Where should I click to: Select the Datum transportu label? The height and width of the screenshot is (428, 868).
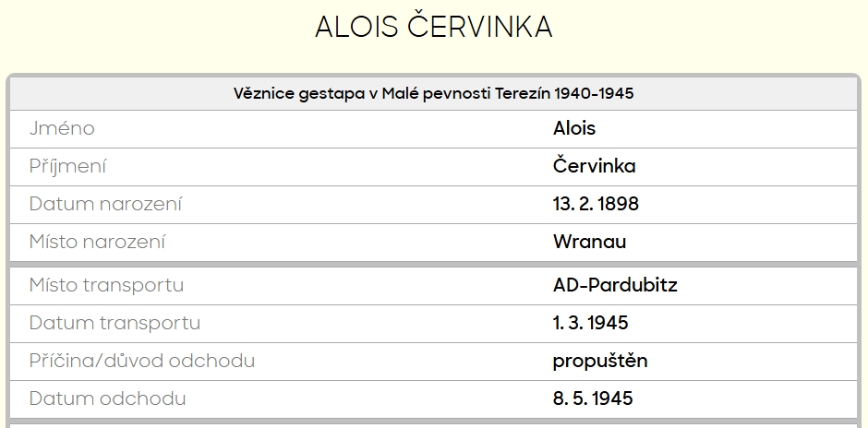coord(115,323)
